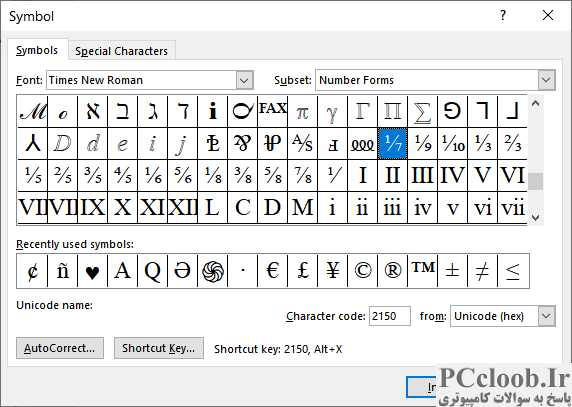572x407 pixels.
Task: Select the capital A in recent symbols
Action: click(x=123, y=271)
